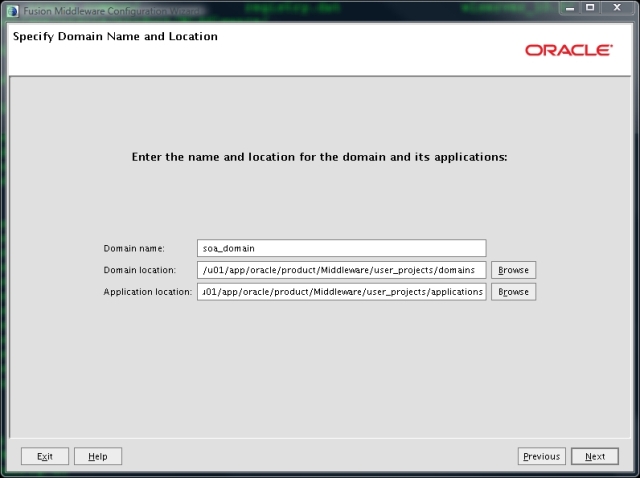Image resolution: width=640 pixels, height=478 pixels.
Task: Minimize the Configuration Wizard window
Action: (570, 8)
